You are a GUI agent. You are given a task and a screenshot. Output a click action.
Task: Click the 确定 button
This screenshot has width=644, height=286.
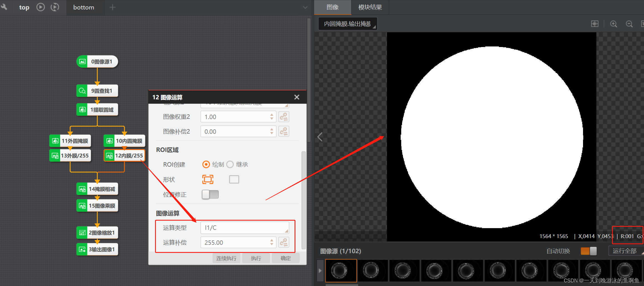coord(286,258)
